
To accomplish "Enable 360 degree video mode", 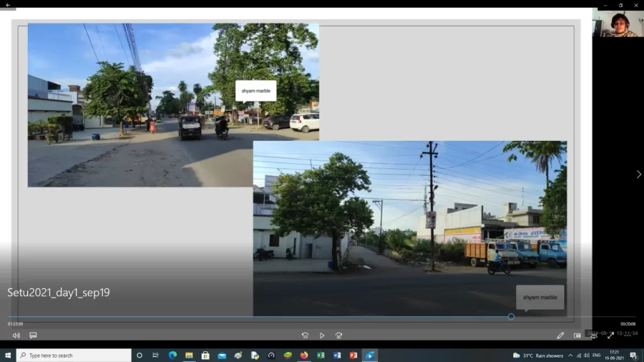I will tap(594, 336).
